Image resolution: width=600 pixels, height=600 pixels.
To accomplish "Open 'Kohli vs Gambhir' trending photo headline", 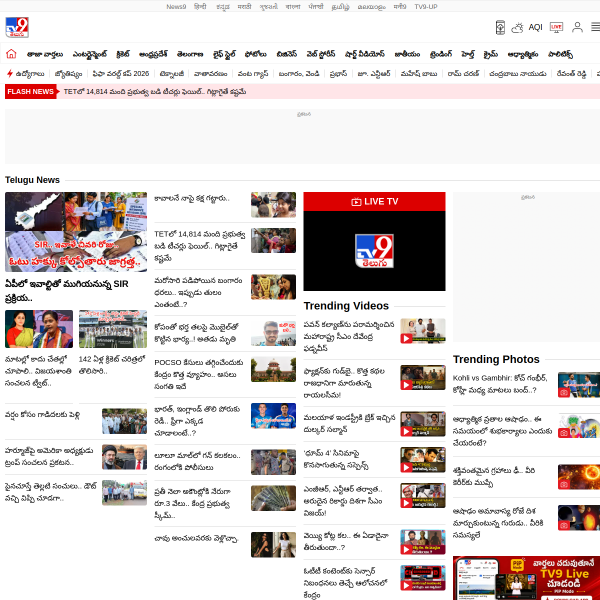I will pyautogui.click(x=500, y=384).
